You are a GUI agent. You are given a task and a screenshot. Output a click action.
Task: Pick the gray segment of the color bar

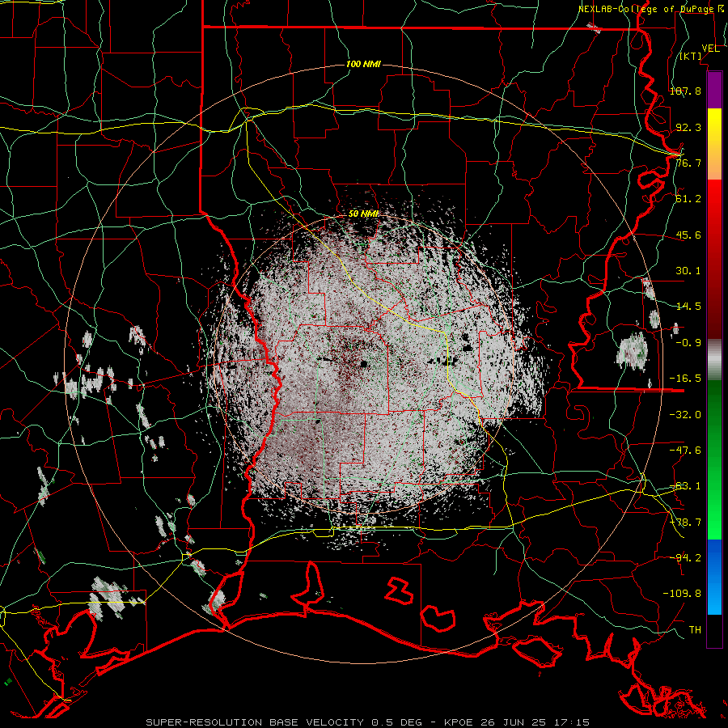pyautogui.click(x=714, y=360)
